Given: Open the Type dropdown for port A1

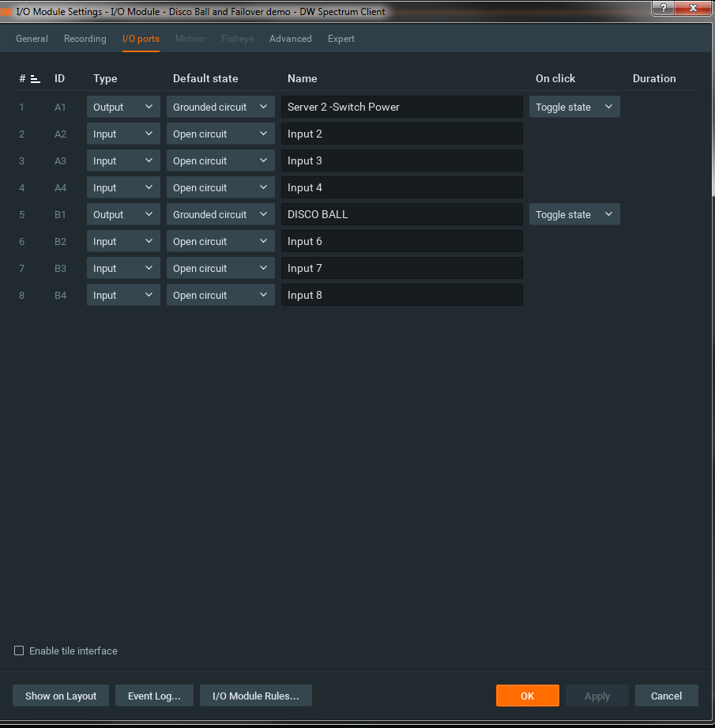Looking at the screenshot, I should [122, 107].
